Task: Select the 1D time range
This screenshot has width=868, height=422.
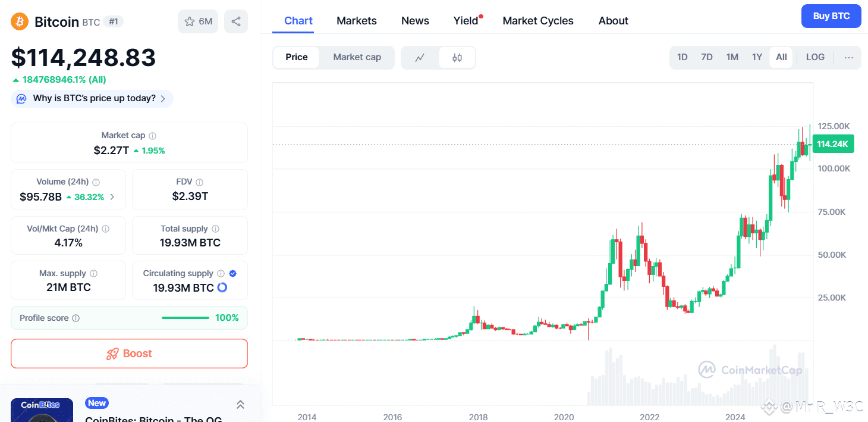Action: pyautogui.click(x=682, y=57)
